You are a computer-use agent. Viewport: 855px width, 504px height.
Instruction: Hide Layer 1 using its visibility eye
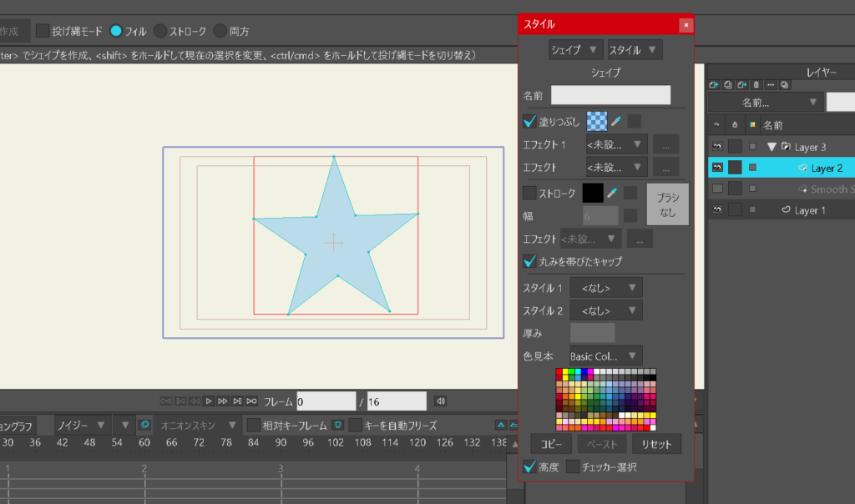click(716, 210)
